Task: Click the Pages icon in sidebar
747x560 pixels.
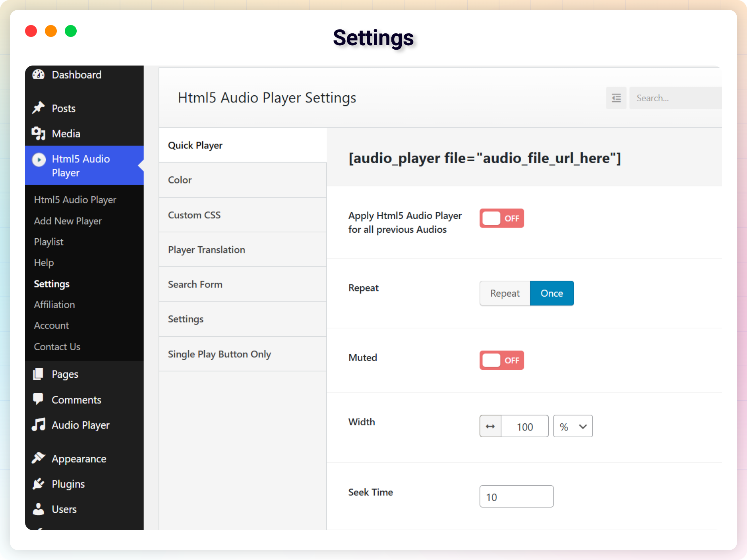Action: [x=39, y=374]
